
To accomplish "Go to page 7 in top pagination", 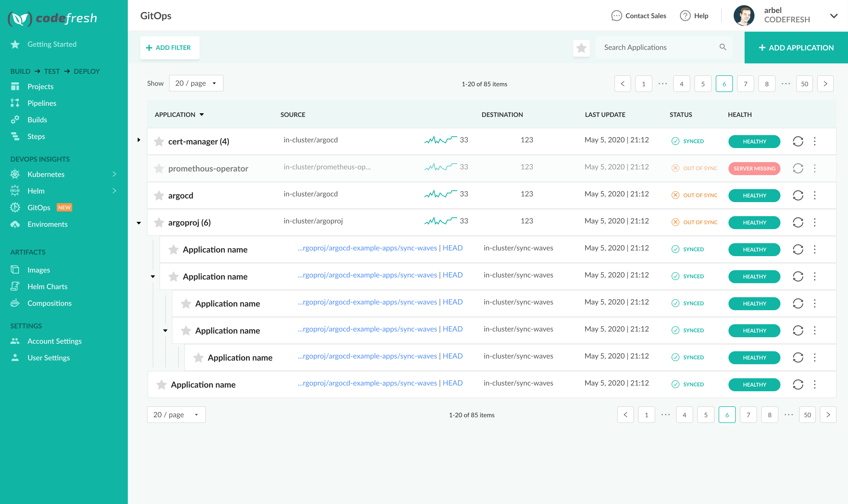I will 745,84.
